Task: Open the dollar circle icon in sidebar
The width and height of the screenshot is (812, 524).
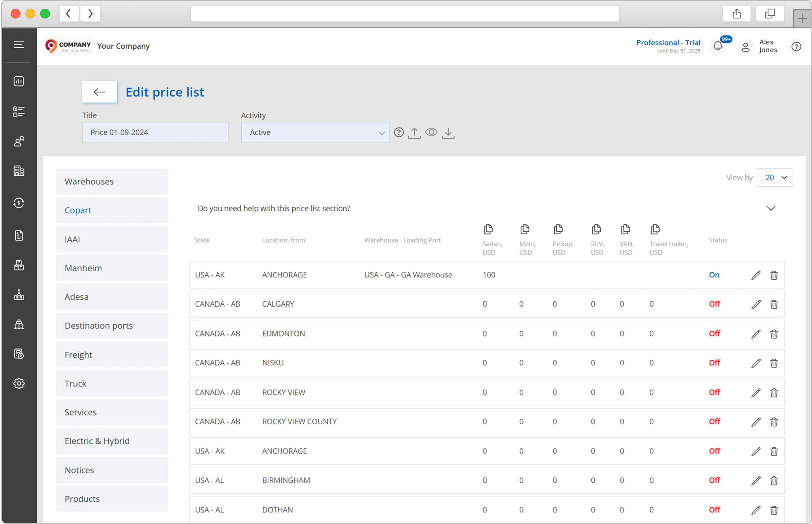Action: click(x=19, y=203)
